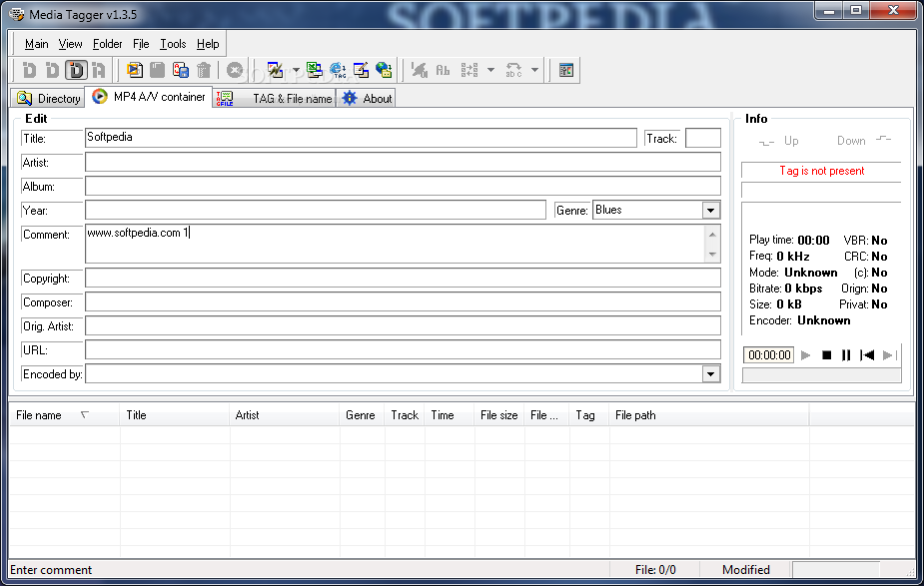Click the grayed broom clean-up icon
This screenshot has height=586, width=924.
click(419, 70)
